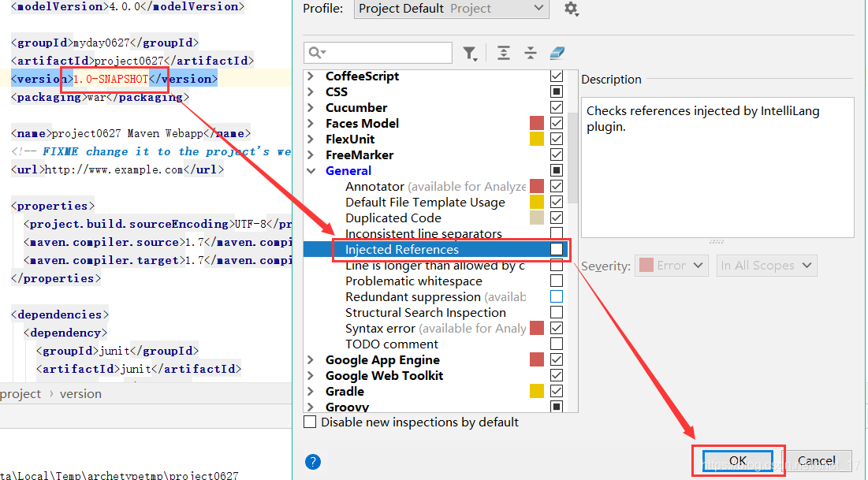Click the Description text about IntelliLang plugin
The image size is (868, 480).
tap(702, 118)
